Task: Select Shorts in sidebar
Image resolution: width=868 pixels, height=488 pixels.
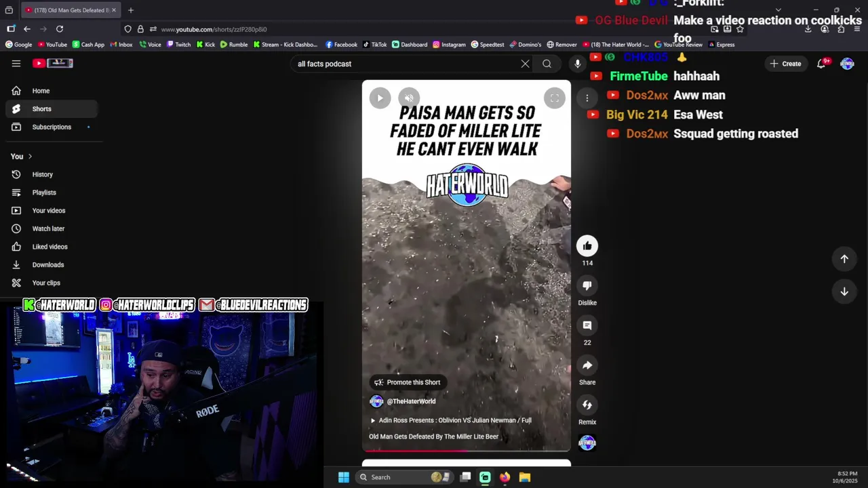Action: coord(52,108)
